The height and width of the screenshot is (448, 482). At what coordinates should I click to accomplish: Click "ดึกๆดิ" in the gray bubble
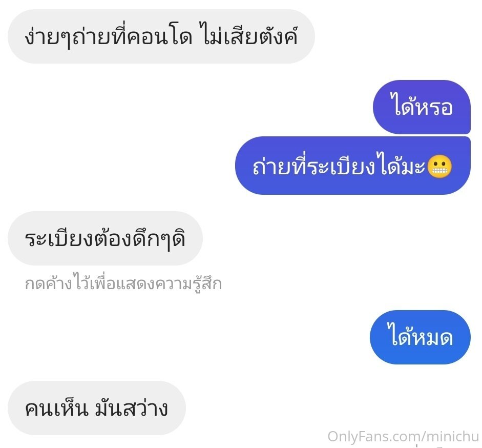tap(159, 239)
